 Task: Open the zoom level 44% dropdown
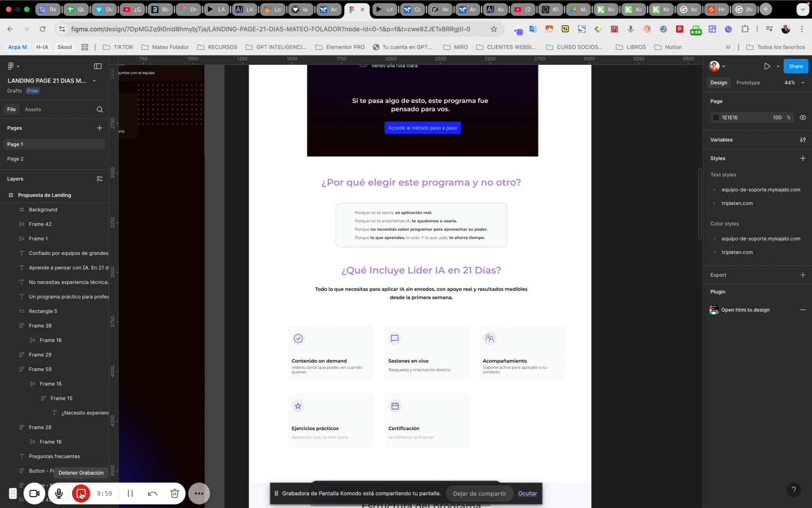click(x=794, y=83)
